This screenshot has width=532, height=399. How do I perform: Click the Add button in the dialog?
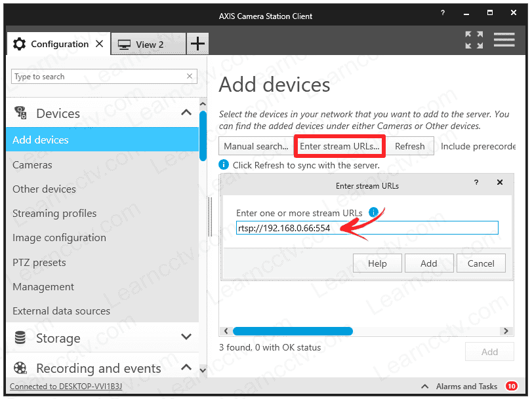click(429, 263)
